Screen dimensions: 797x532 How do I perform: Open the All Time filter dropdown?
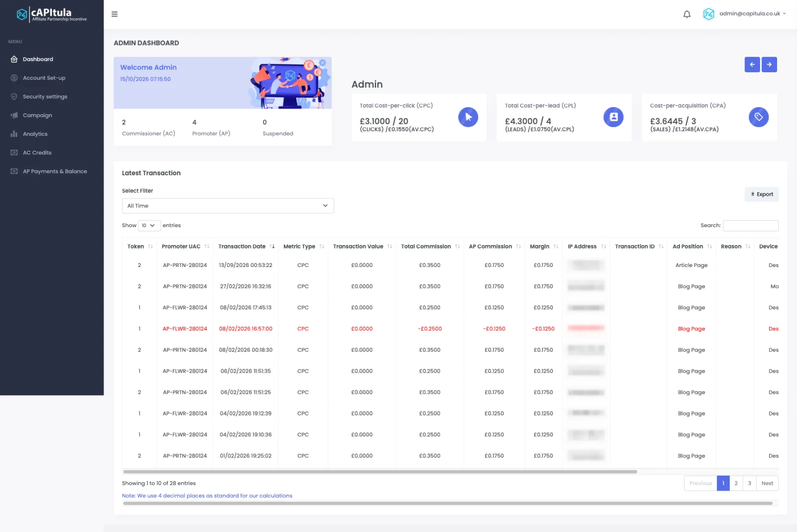[x=228, y=206]
